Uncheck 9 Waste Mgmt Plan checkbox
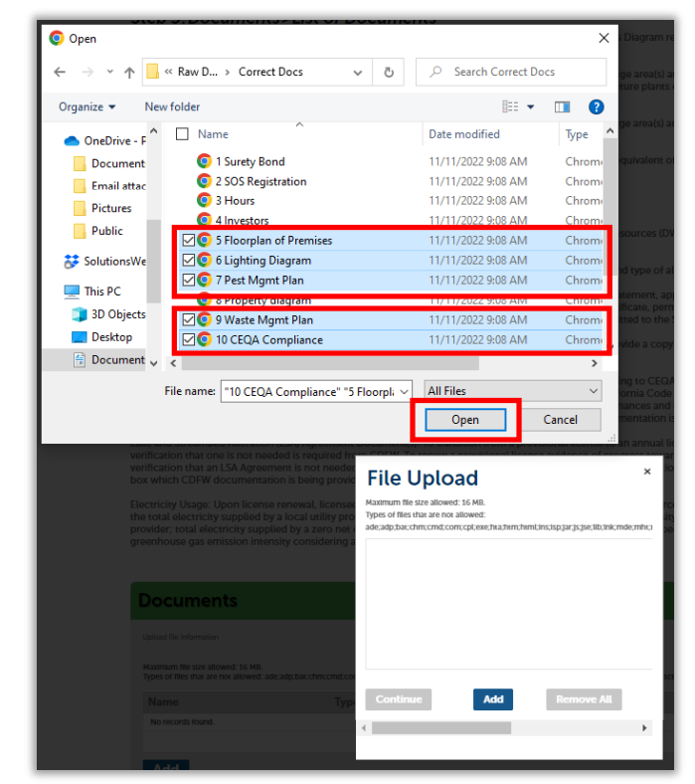The image size is (695, 784). 188,319
